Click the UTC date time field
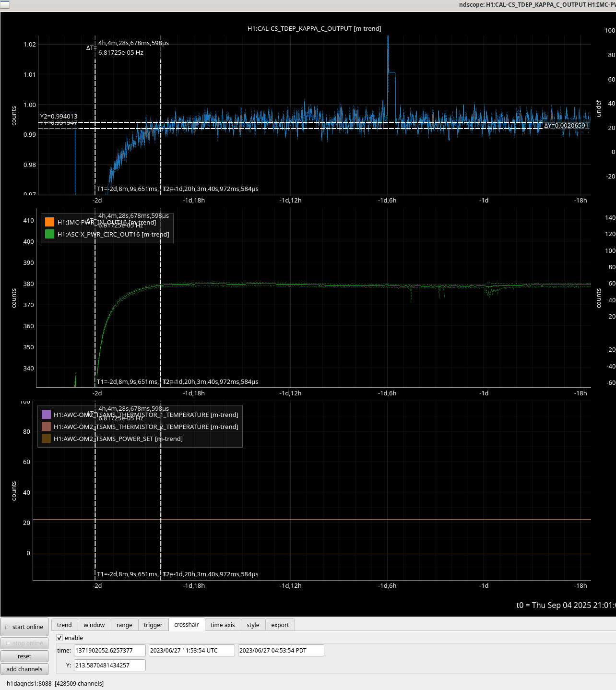This screenshot has height=690, width=616. (191, 650)
